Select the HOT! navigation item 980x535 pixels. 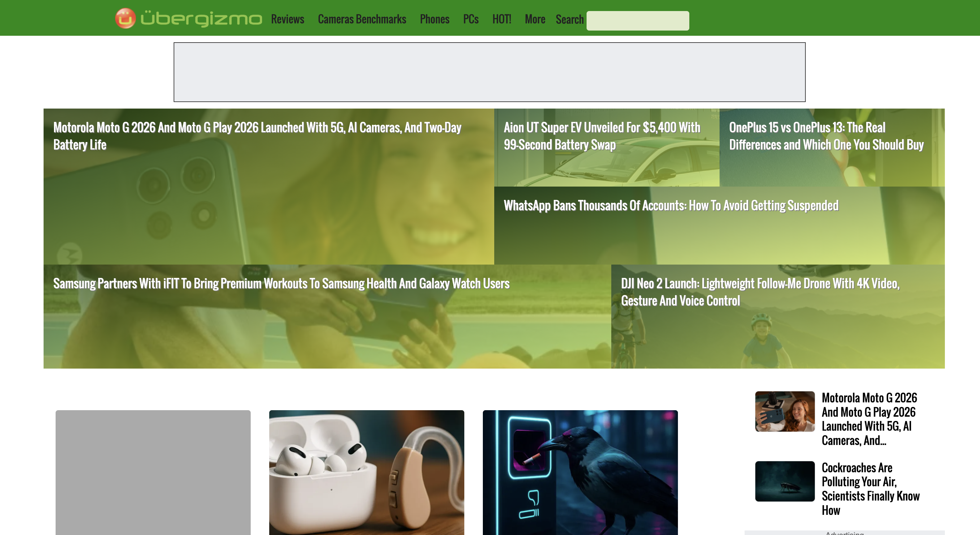tap(501, 19)
